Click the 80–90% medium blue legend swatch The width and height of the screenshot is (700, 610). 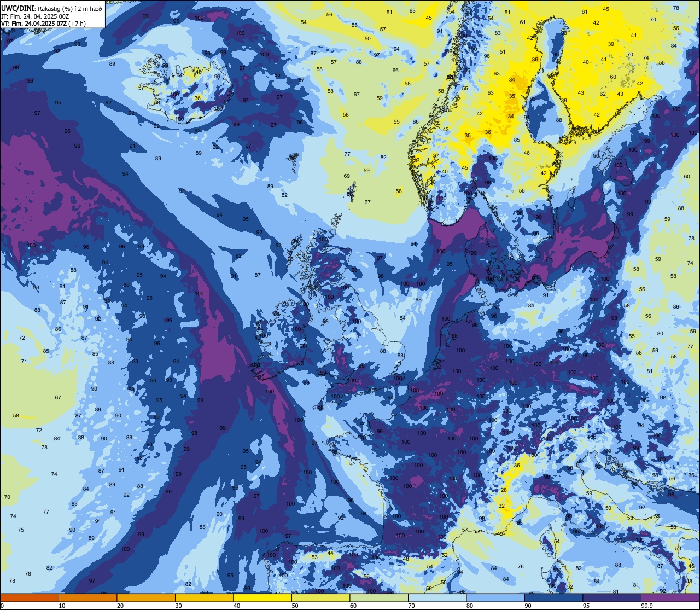(495, 597)
